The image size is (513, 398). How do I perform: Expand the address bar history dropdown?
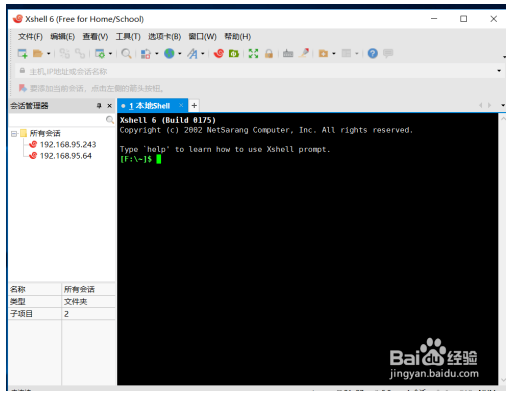[499, 71]
